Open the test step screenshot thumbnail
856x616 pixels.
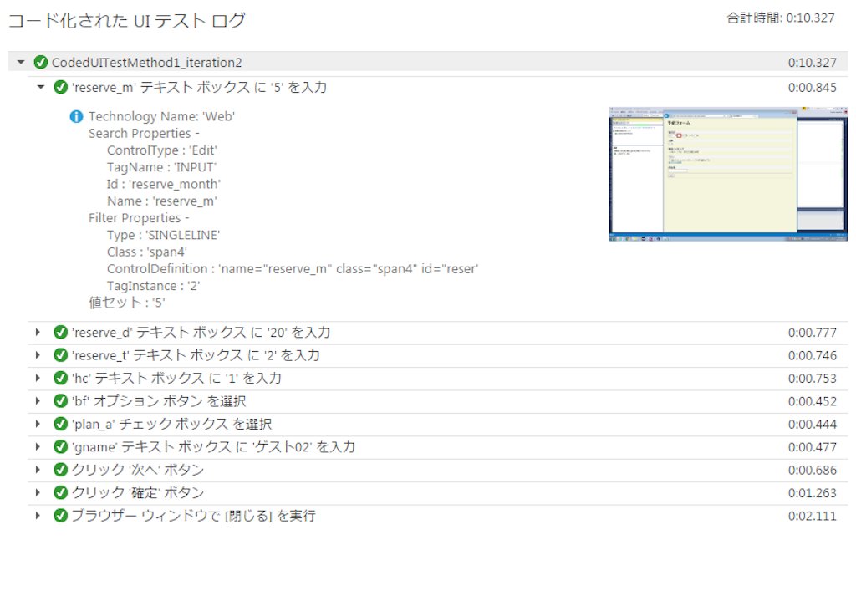(x=728, y=174)
